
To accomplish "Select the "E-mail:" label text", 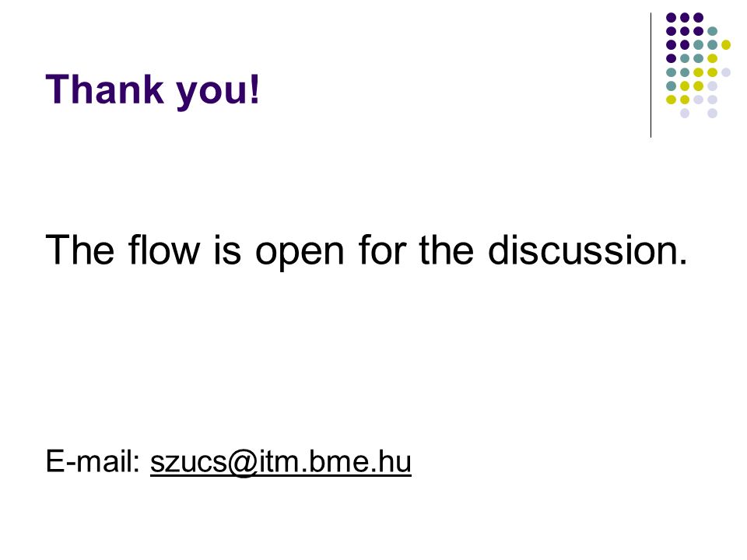I will coord(93,461).
